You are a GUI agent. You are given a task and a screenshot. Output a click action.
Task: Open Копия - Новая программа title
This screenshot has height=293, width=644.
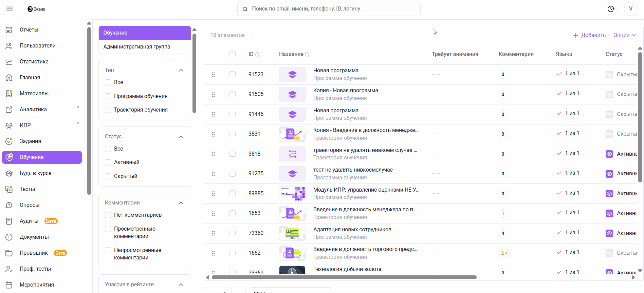click(x=346, y=91)
